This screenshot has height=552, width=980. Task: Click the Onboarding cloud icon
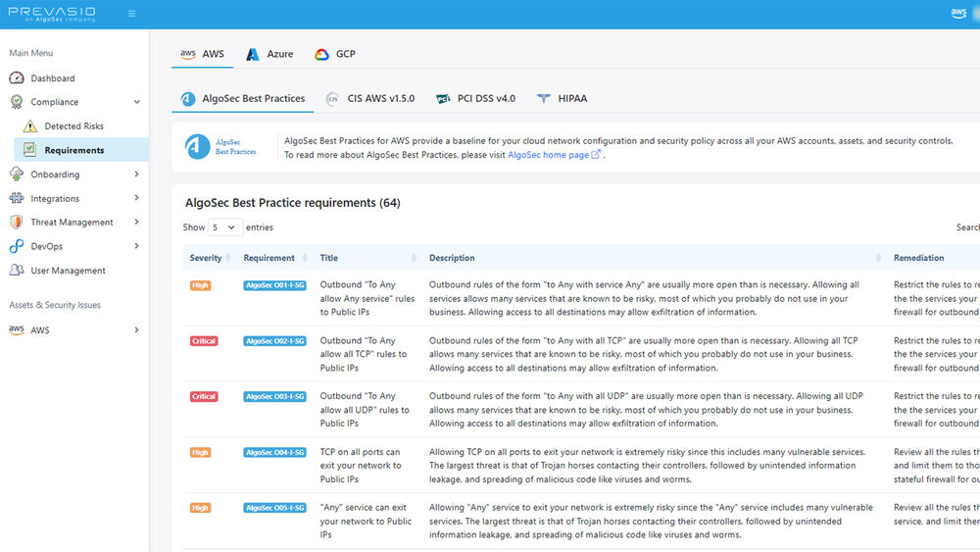pos(17,174)
